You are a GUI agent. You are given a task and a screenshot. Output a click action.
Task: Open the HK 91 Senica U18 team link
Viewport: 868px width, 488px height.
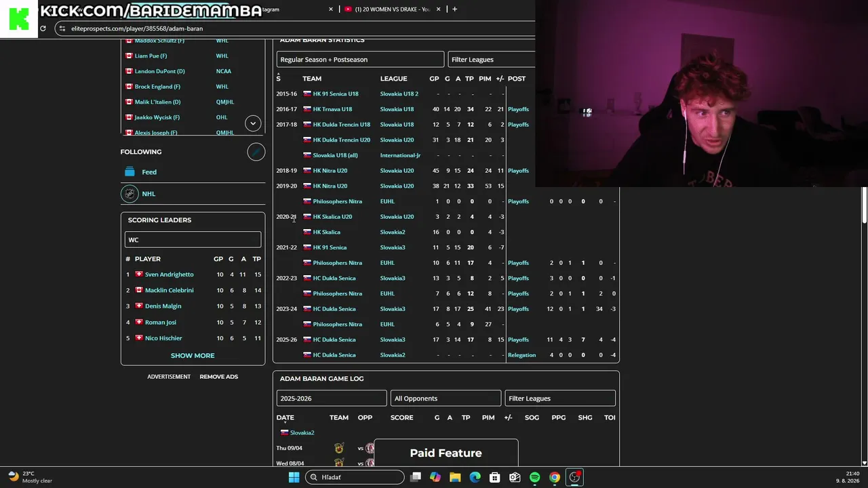[336, 94]
